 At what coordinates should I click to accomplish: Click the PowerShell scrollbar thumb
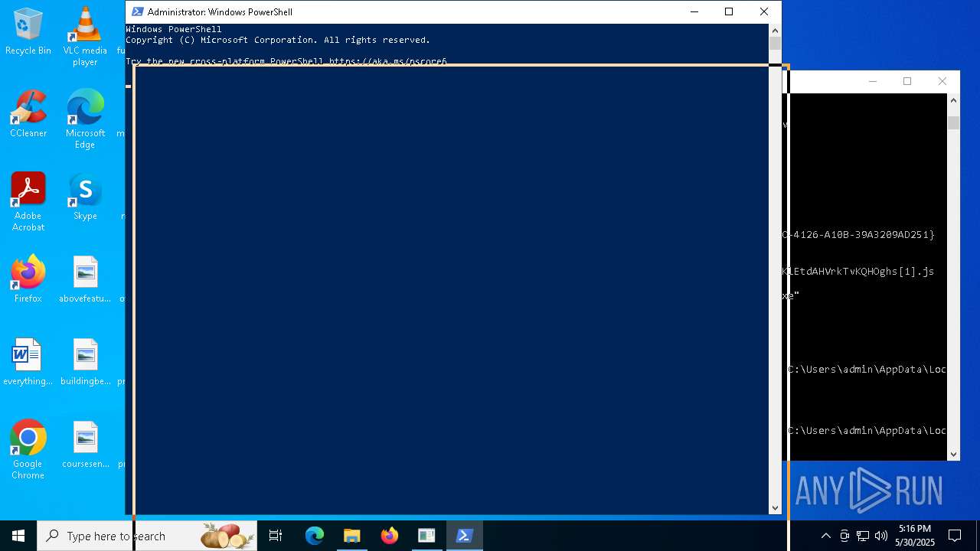coord(775,44)
